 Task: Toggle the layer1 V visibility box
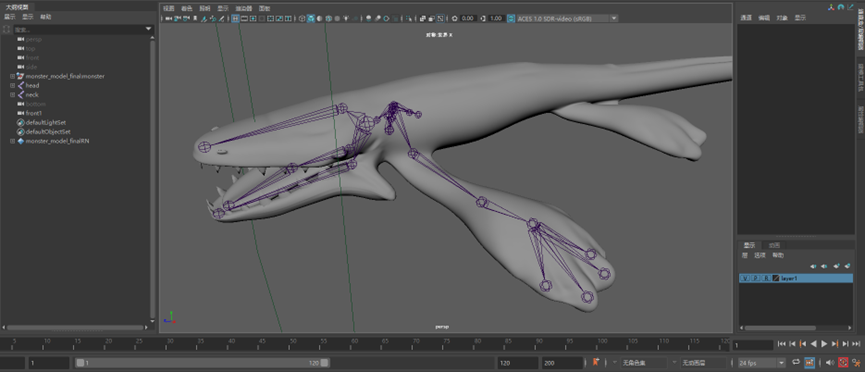click(x=745, y=279)
